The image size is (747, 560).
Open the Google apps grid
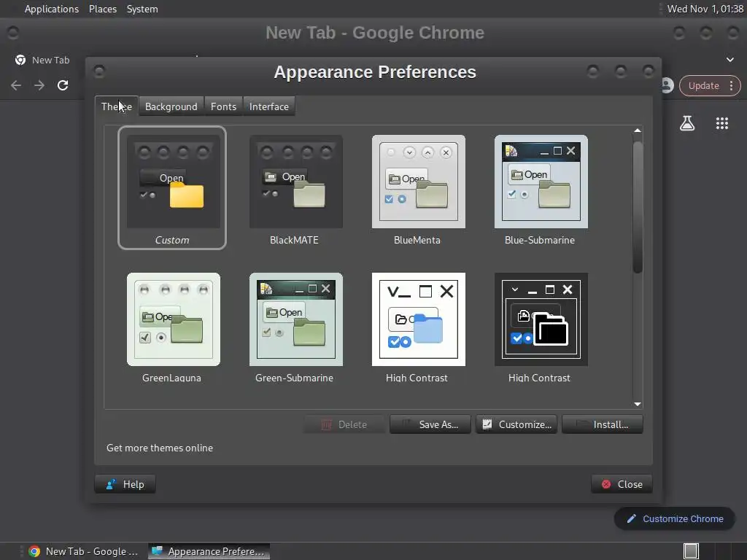coord(722,123)
